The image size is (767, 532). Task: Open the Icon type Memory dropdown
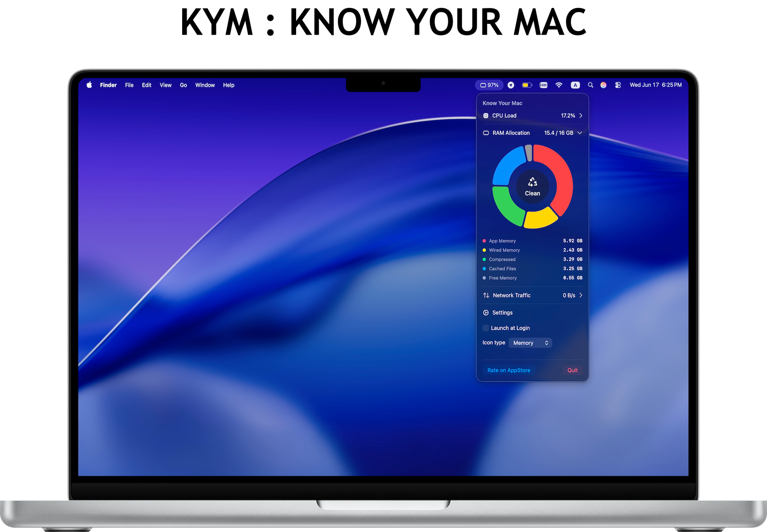pos(530,343)
